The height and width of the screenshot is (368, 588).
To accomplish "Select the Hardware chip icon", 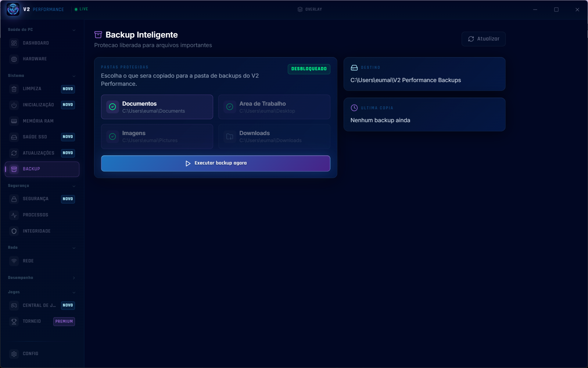I will click(x=14, y=59).
